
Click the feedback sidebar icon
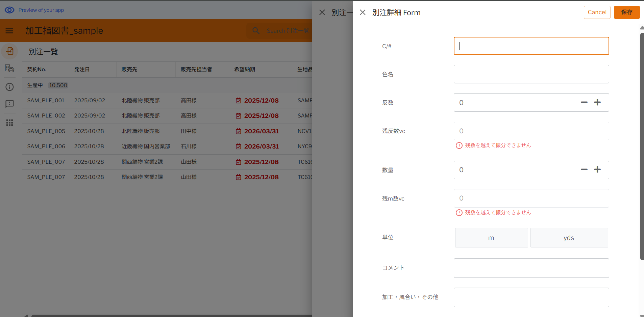(x=10, y=104)
